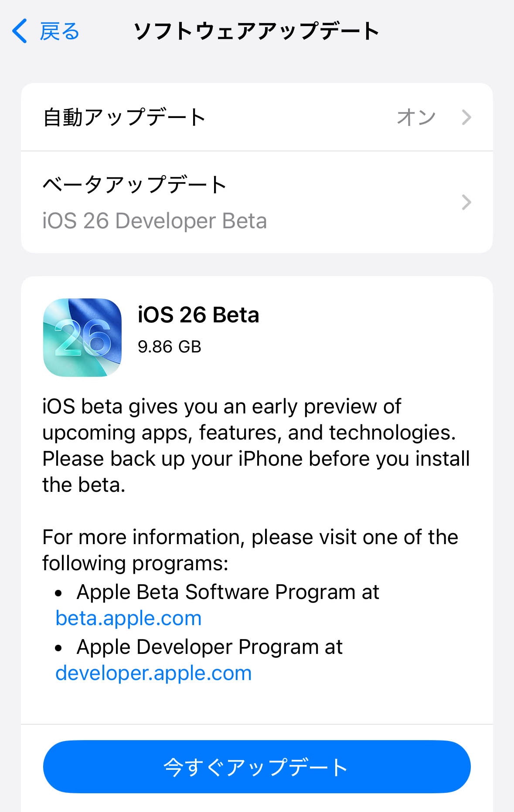
Task: Tap the 戻る back label
Action: pos(59,31)
